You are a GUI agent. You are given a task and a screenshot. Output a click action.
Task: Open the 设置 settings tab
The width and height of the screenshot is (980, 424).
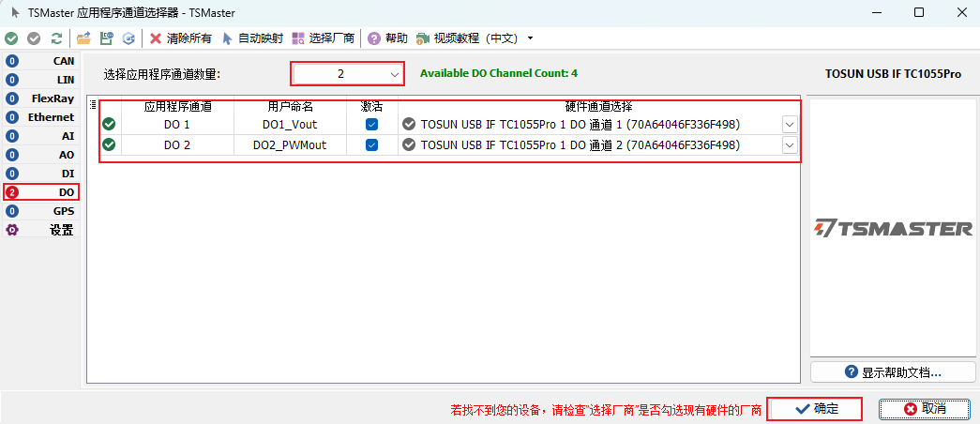[41, 230]
